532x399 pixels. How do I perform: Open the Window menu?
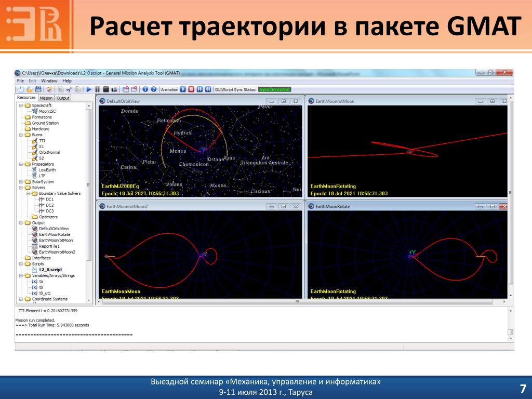tap(49, 81)
